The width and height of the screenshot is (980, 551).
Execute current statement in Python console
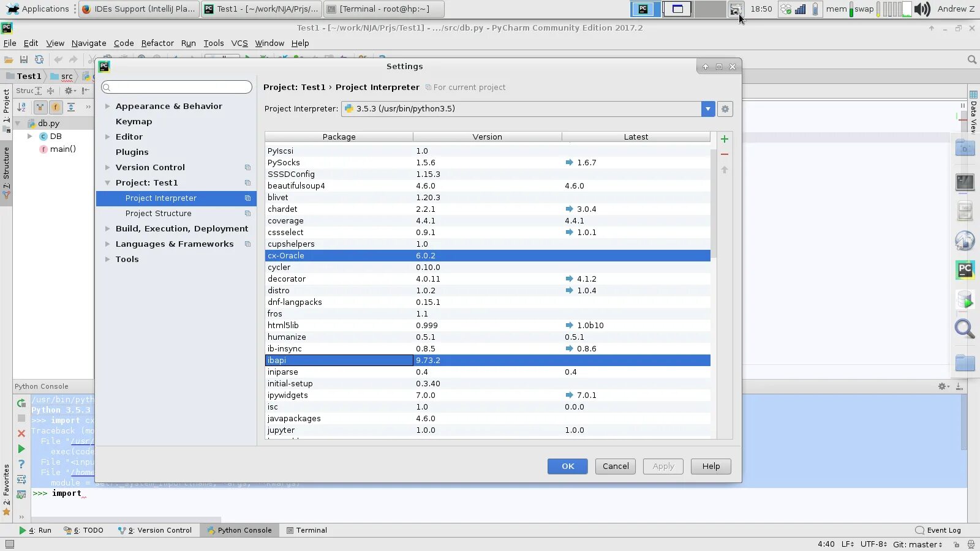21,449
